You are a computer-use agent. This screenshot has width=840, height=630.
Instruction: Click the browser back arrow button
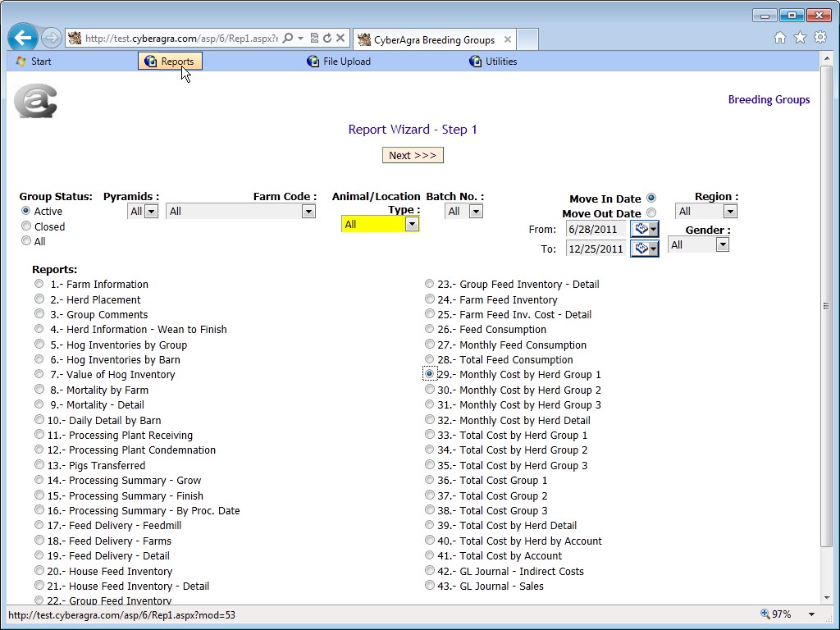pos(23,38)
